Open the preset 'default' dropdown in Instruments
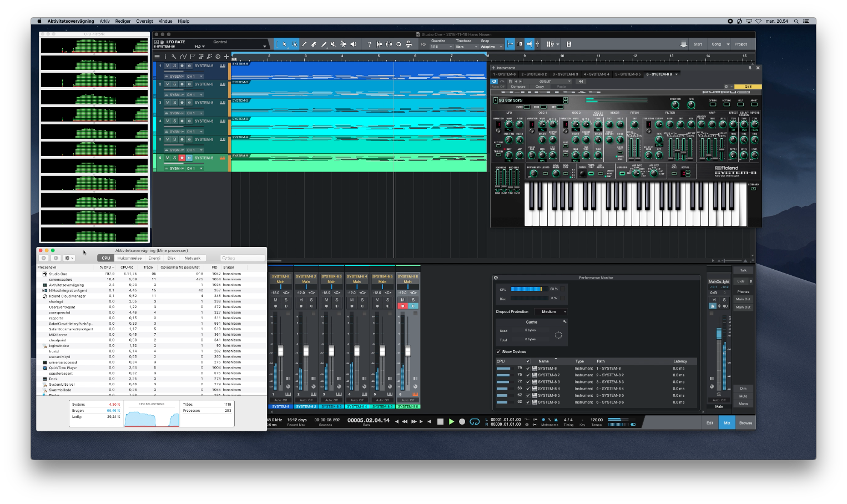This screenshot has width=847, height=504. coord(547,81)
